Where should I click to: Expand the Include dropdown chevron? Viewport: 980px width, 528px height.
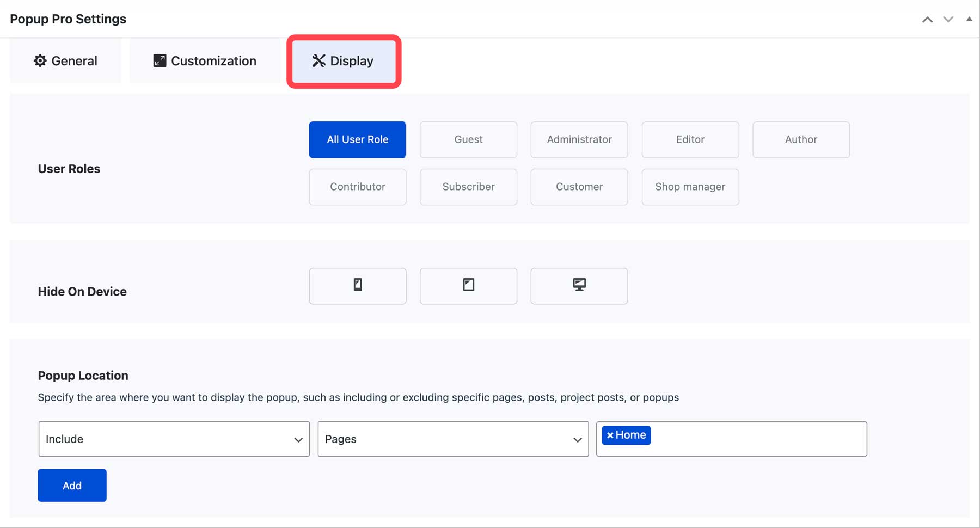tap(298, 439)
